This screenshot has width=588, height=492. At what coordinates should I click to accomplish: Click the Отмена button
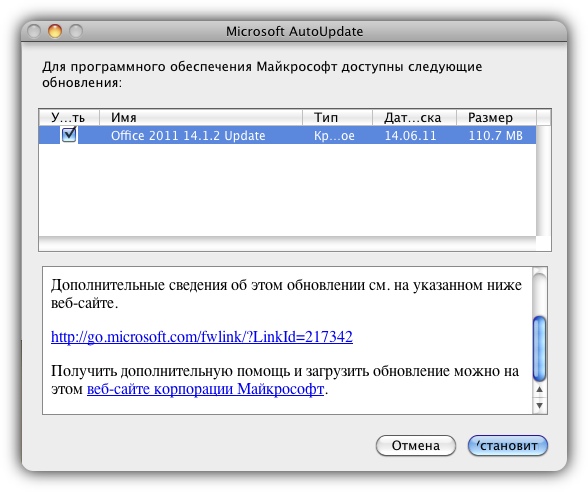[x=416, y=446]
